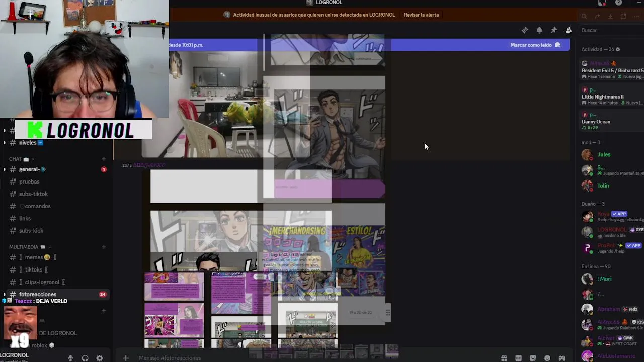The width and height of the screenshot is (644, 362).
Task: Deafen with headphones icon
Action: (x=85, y=358)
